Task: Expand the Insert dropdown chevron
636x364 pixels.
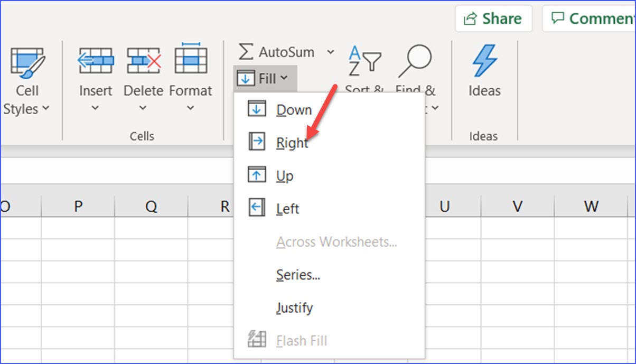Action: point(95,108)
